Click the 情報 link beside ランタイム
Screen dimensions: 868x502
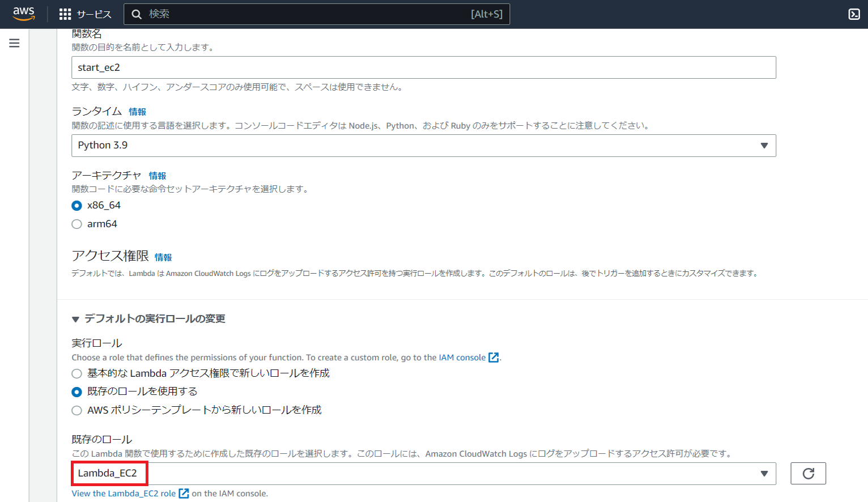coord(137,112)
